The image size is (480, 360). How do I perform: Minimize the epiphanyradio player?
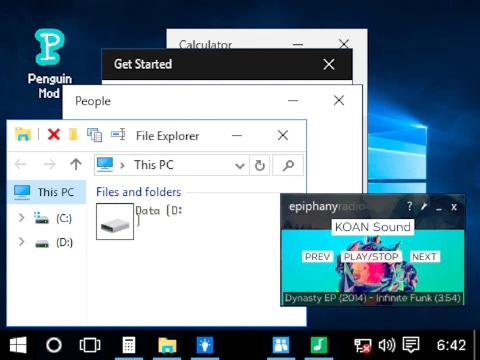click(439, 208)
